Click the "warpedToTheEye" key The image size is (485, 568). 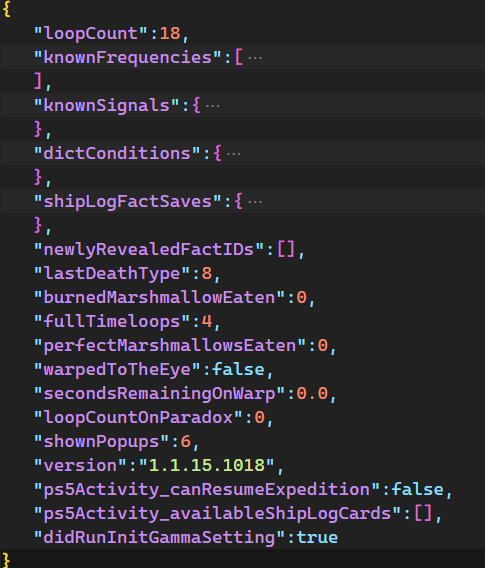(x=117, y=369)
